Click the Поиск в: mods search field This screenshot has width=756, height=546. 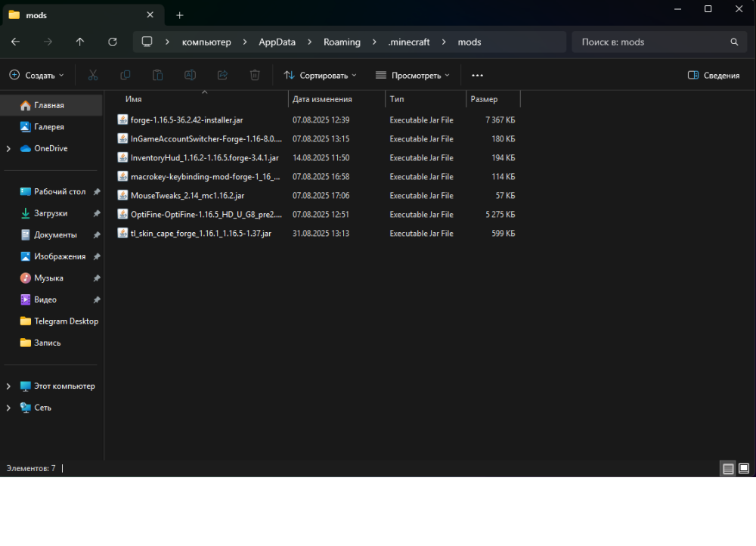point(659,42)
